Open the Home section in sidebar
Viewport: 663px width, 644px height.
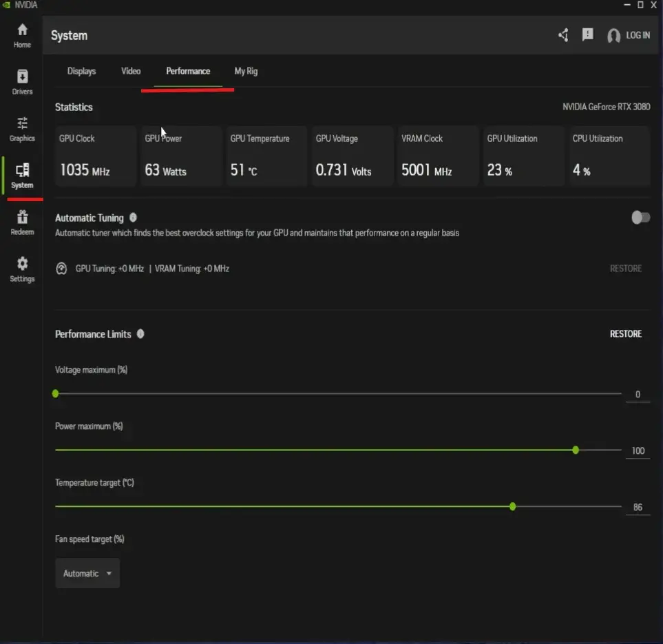22,35
